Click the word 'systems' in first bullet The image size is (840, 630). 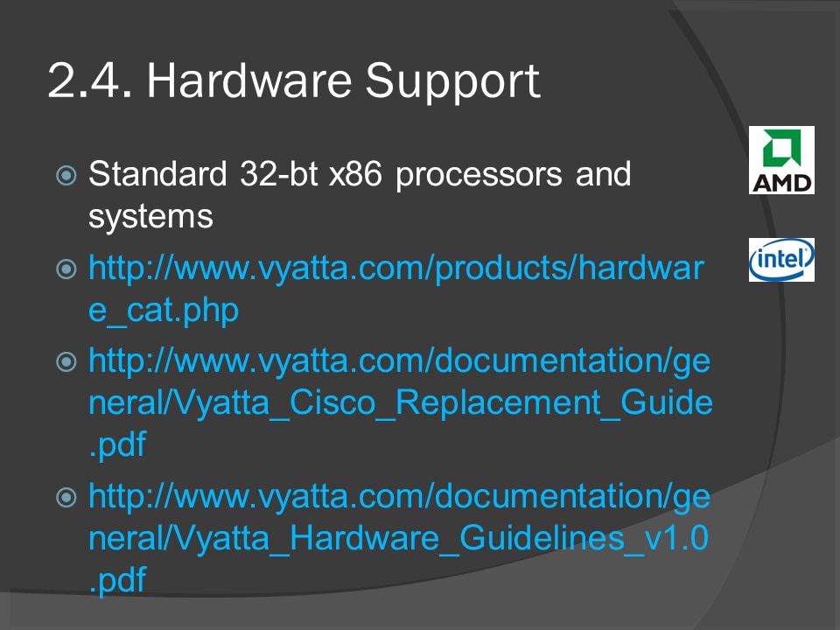tap(150, 217)
